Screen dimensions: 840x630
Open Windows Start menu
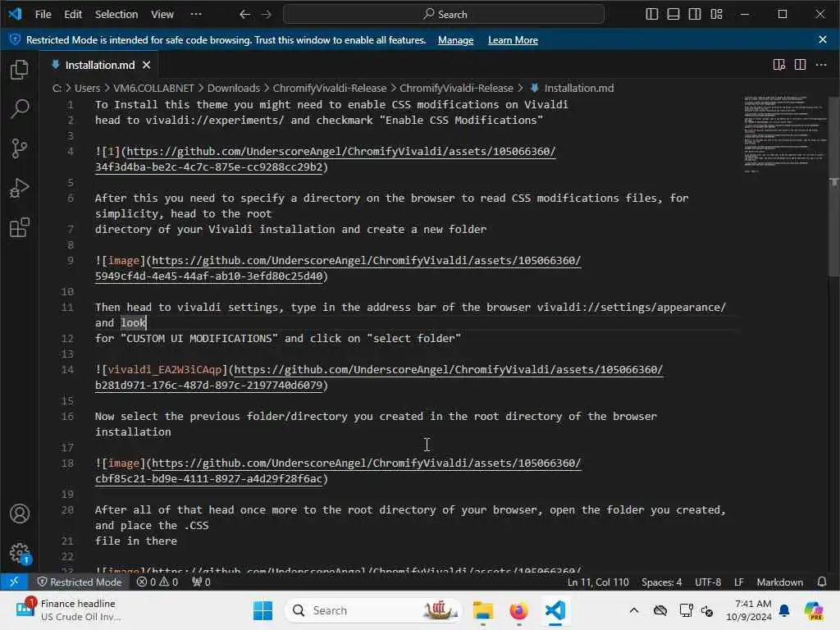point(262,610)
